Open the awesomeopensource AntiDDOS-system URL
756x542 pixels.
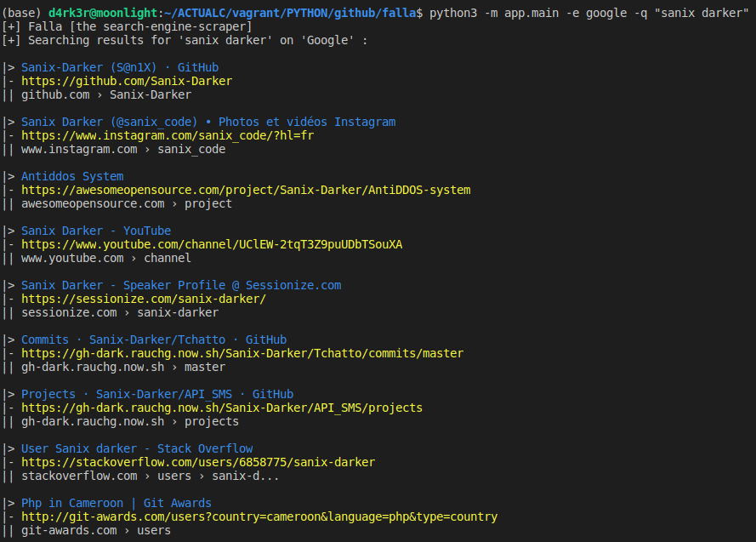[246, 190]
